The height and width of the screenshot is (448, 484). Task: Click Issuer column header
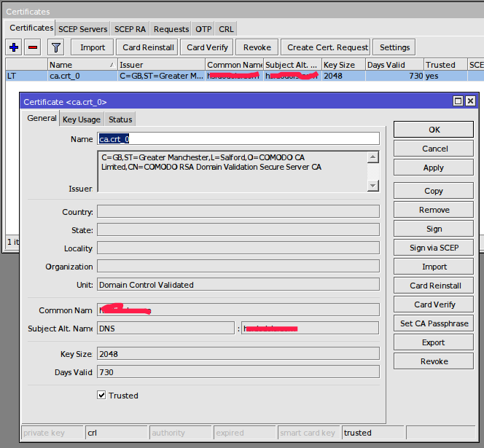tap(161, 65)
